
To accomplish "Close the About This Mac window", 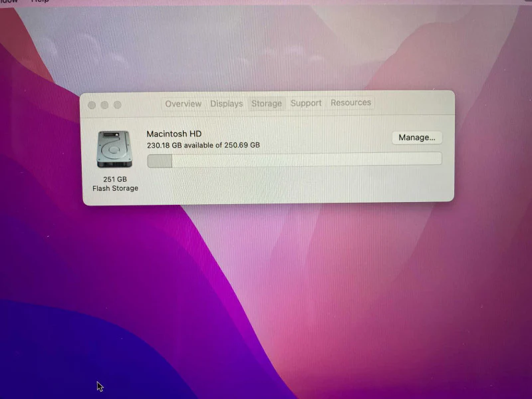I will pos(92,105).
